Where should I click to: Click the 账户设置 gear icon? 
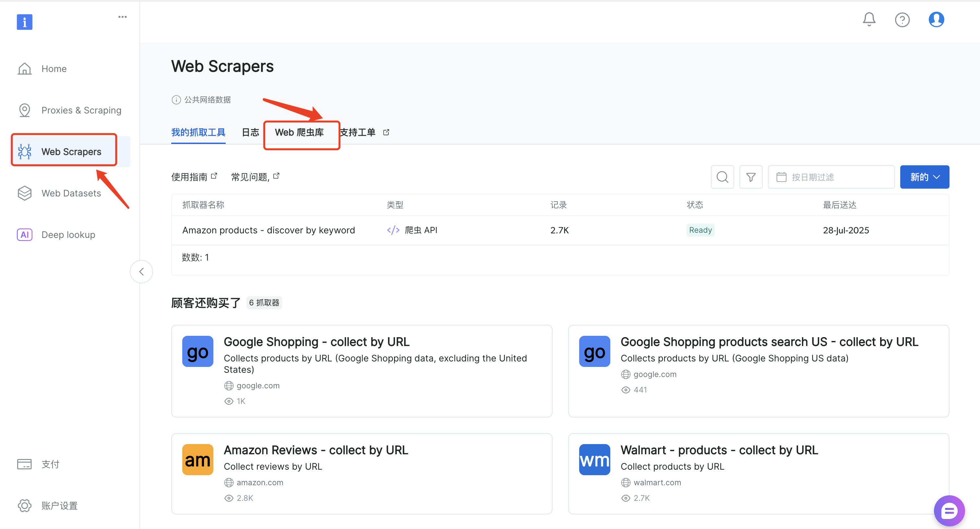point(25,505)
